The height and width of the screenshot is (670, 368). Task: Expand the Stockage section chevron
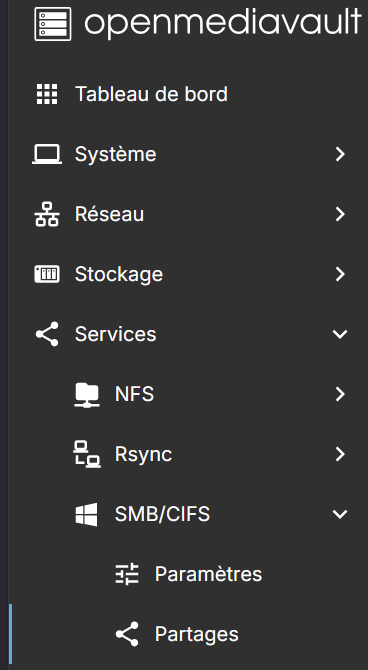(x=340, y=274)
